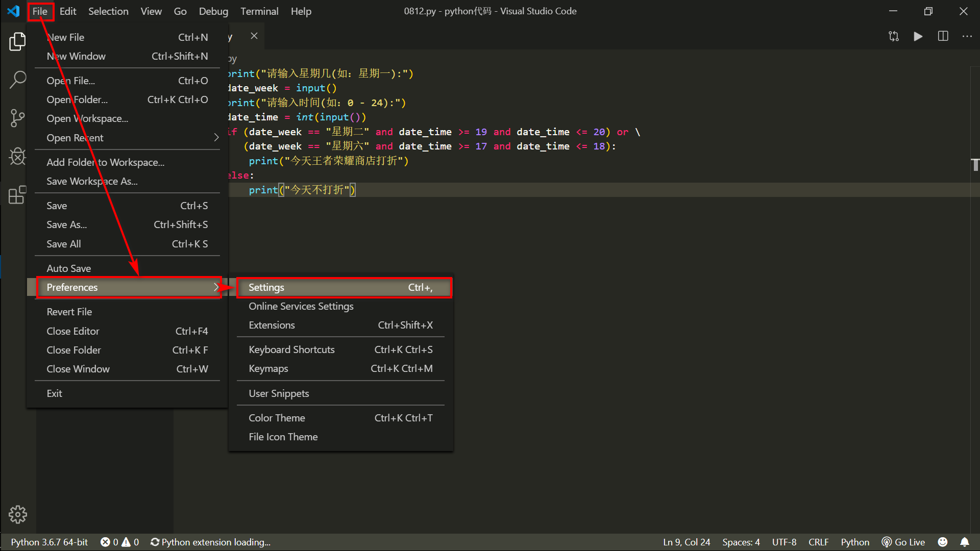Open the Extensions view icon

(x=17, y=194)
